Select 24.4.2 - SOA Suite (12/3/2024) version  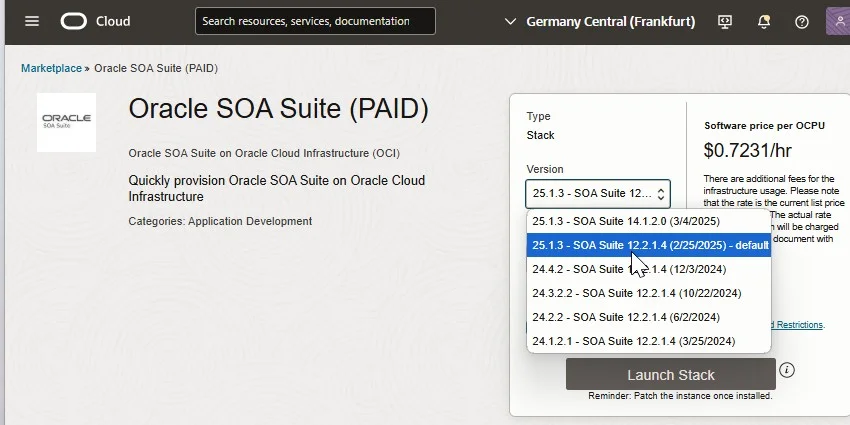tap(648, 269)
